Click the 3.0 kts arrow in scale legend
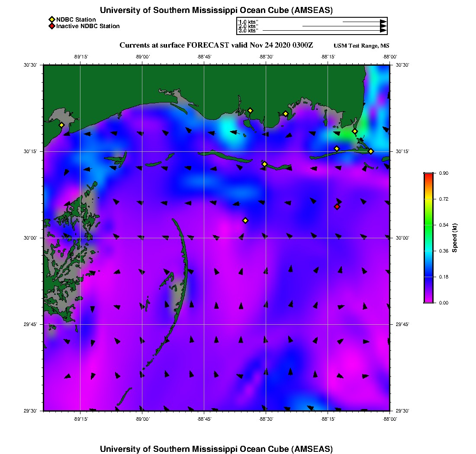 [x=324, y=31]
